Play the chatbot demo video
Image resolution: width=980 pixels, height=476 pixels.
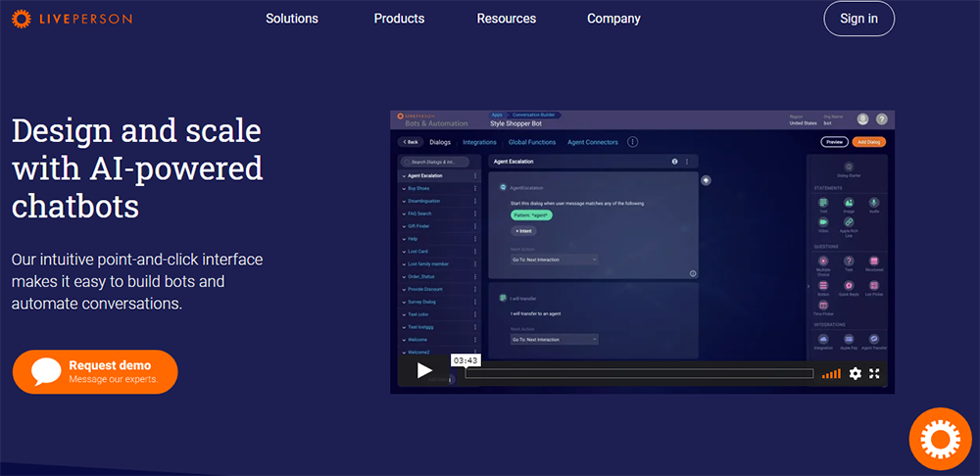pyautogui.click(x=424, y=370)
